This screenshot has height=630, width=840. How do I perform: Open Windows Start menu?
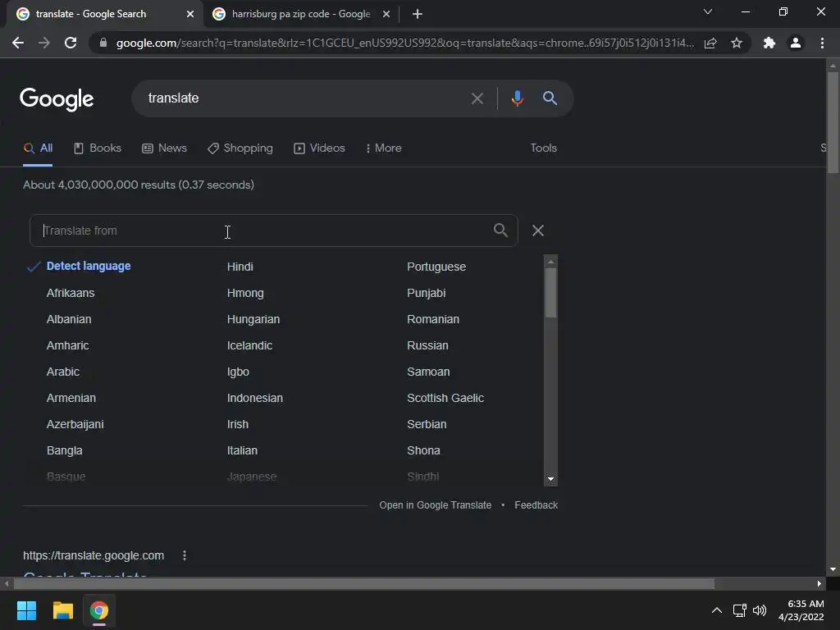(26, 610)
